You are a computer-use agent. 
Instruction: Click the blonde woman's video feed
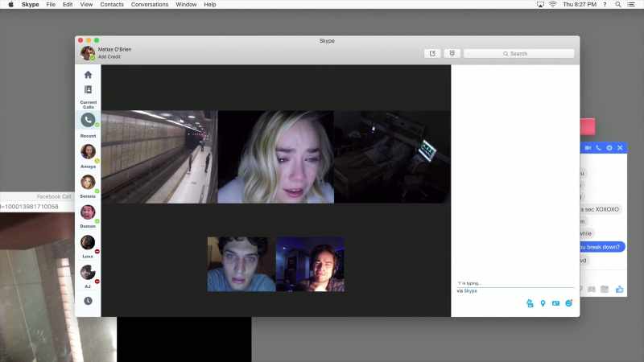click(275, 157)
